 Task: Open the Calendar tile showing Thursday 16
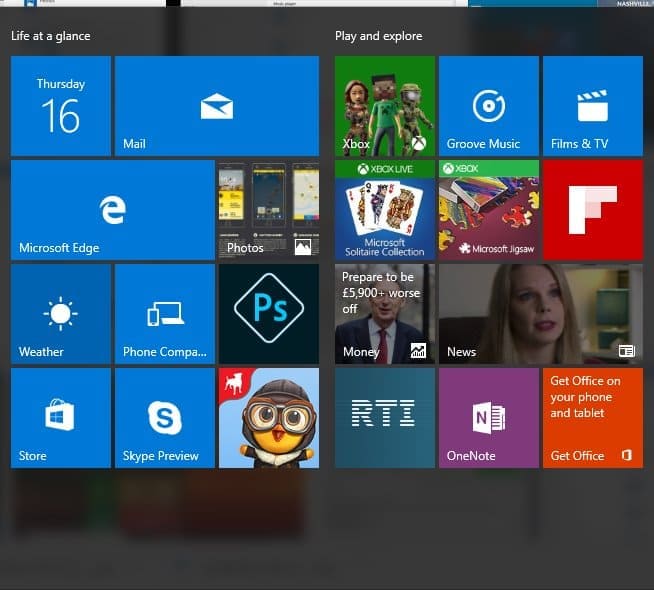(61, 106)
